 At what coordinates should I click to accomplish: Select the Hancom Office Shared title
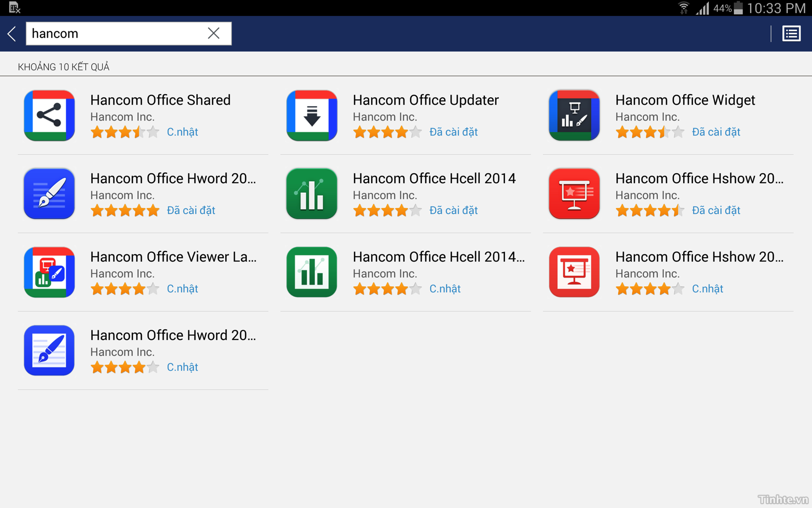pyautogui.click(x=160, y=100)
